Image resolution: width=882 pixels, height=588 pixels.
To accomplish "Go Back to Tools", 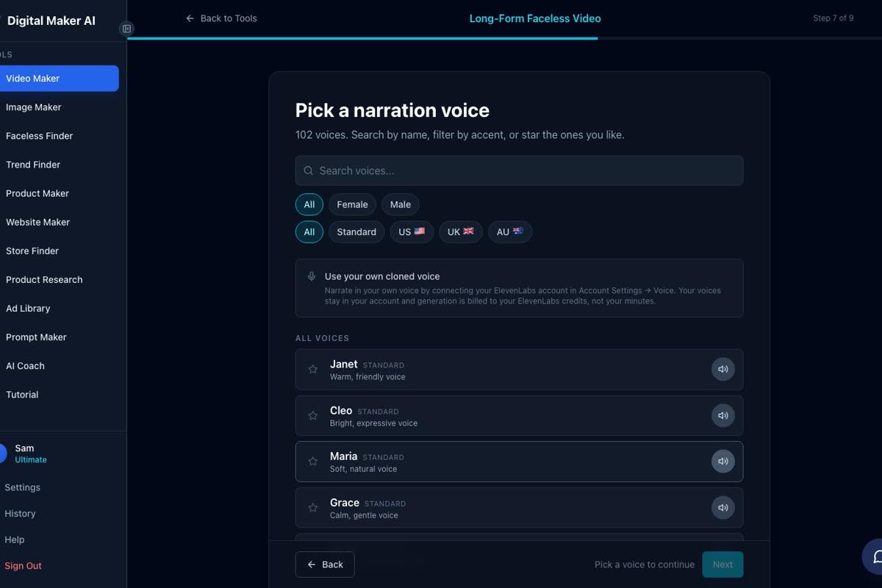I will [x=221, y=18].
